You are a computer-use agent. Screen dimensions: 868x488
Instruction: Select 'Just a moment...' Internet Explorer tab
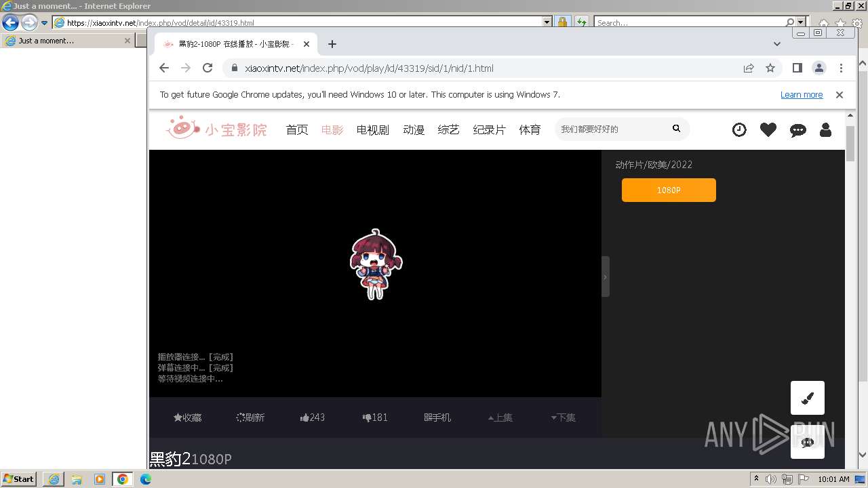(x=68, y=41)
